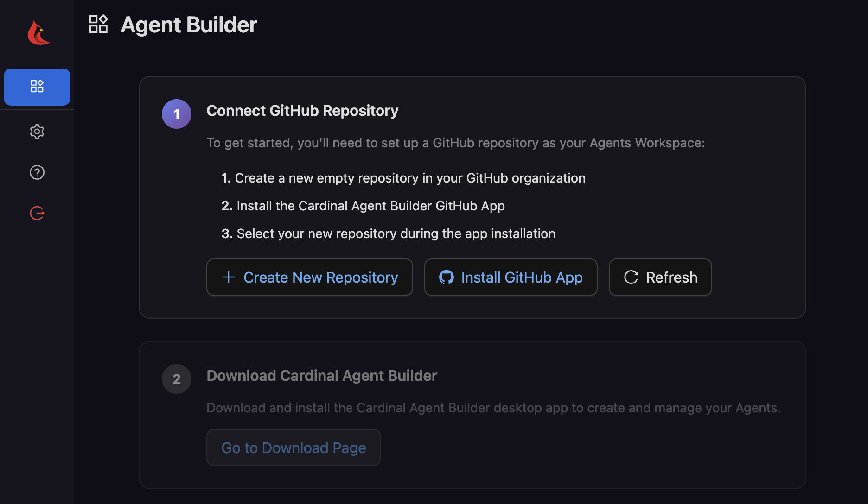Click the grid icon beside the Agent Builder title
This screenshot has height=504, width=868.
click(98, 24)
